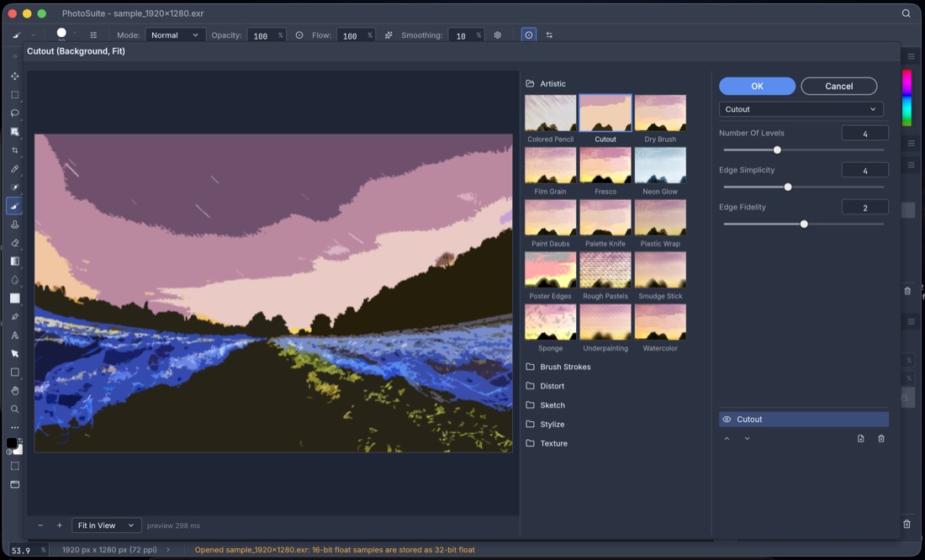Open the search magnifier in title bar

[906, 13]
